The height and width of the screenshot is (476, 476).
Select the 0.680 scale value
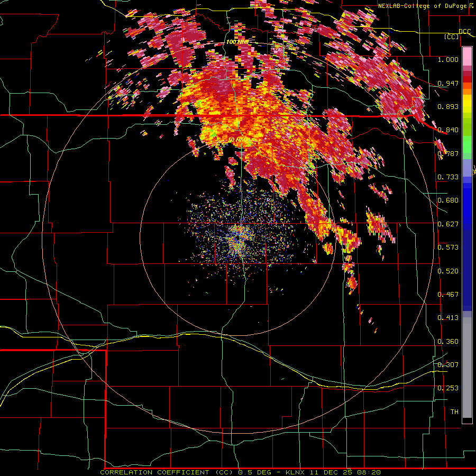(448, 200)
